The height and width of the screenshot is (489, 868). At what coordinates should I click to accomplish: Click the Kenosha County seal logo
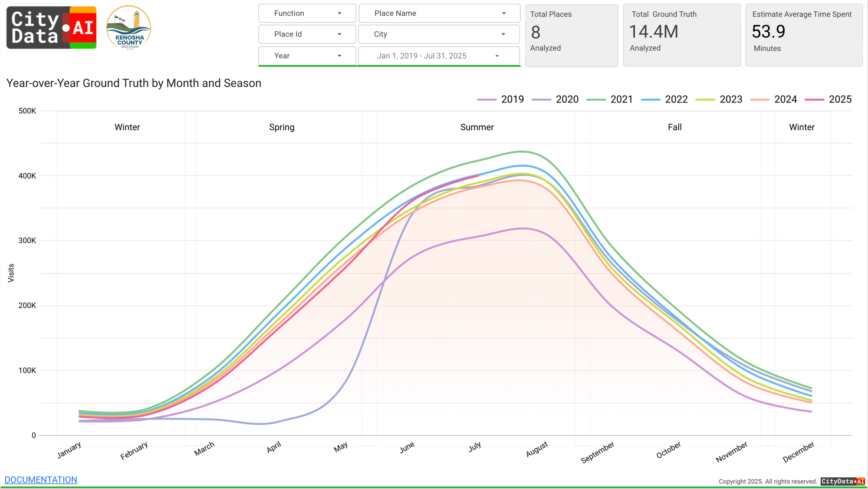click(x=128, y=27)
